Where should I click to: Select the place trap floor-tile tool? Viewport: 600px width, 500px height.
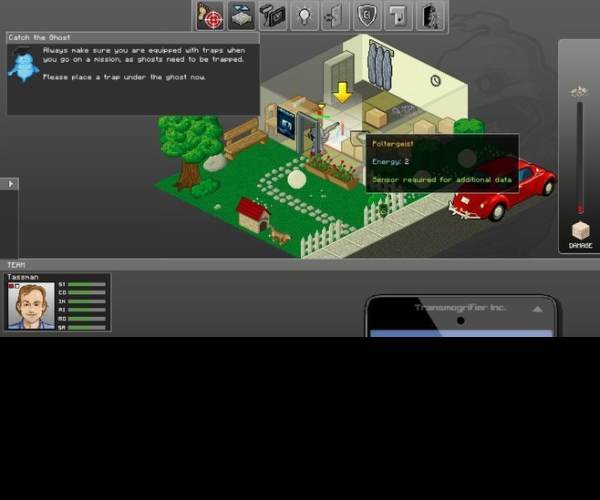(241, 16)
